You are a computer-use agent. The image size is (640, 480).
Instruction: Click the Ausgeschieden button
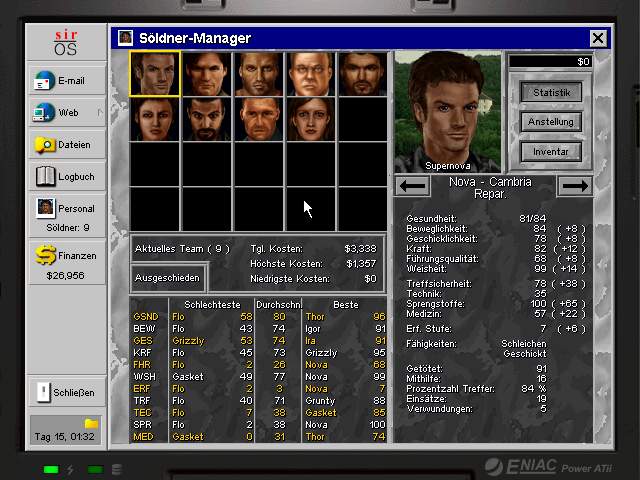pyautogui.click(x=168, y=277)
